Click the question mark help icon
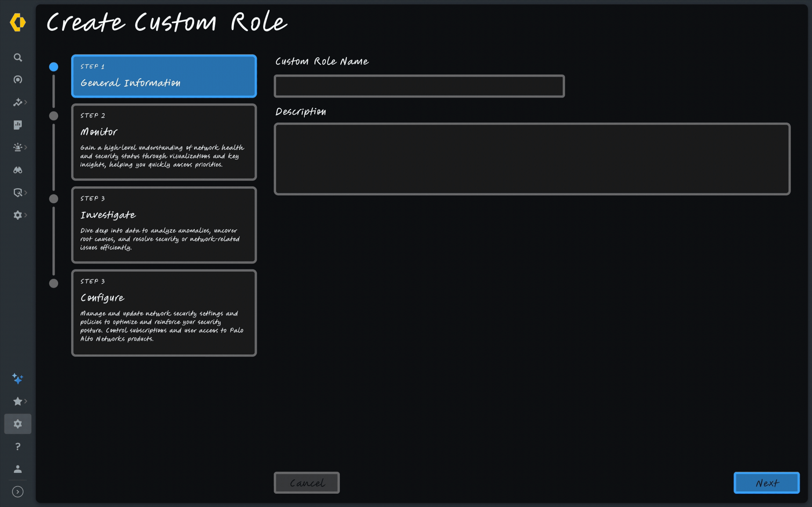This screenshot has height=507, width=812. (x=18, y=446)
